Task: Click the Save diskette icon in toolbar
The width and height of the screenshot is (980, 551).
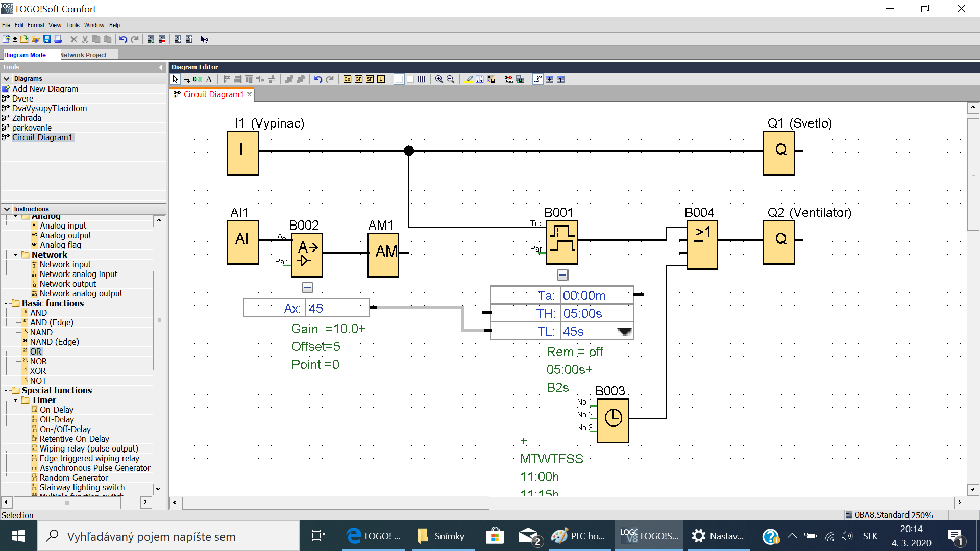Action: click(x=47, y=39)
